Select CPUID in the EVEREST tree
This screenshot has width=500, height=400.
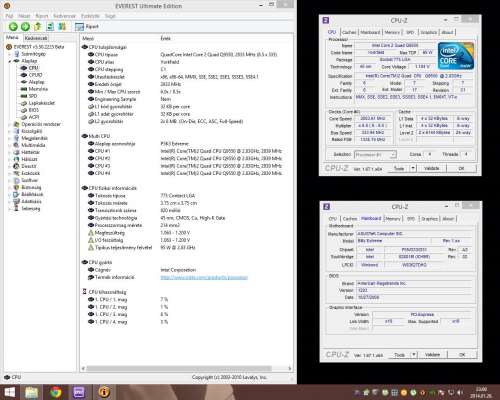pyautogui.click(x=35, y=75)
